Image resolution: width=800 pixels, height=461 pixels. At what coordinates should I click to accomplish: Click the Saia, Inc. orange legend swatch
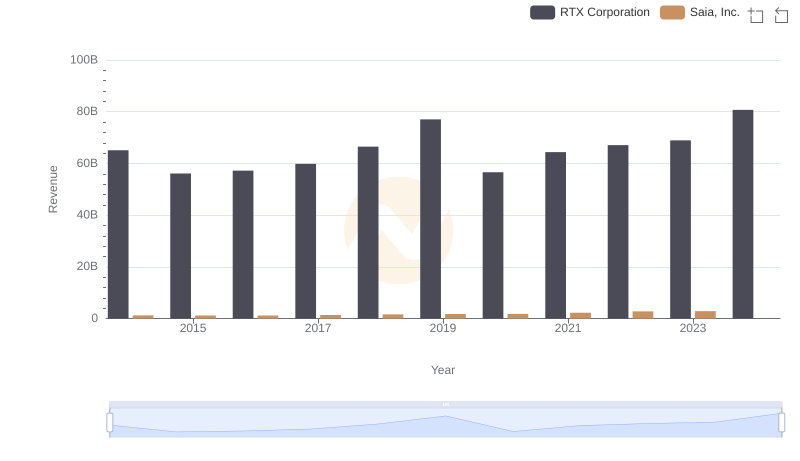pos(672,12)
